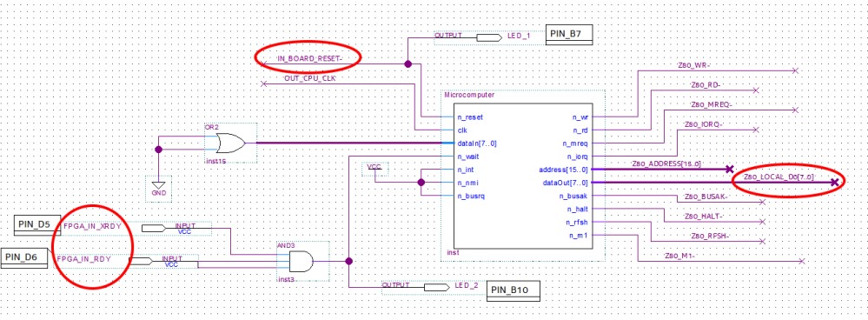Viewport: 868px width, 320px height.
Task: Click the PIN_D6 assignment box
Action: click(x=24, y=258)
